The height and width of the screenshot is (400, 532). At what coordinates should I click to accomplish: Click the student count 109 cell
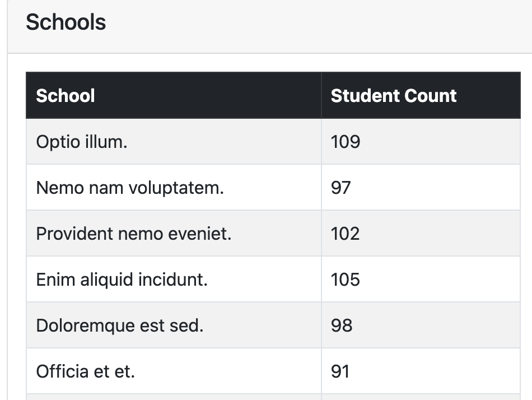421,142
